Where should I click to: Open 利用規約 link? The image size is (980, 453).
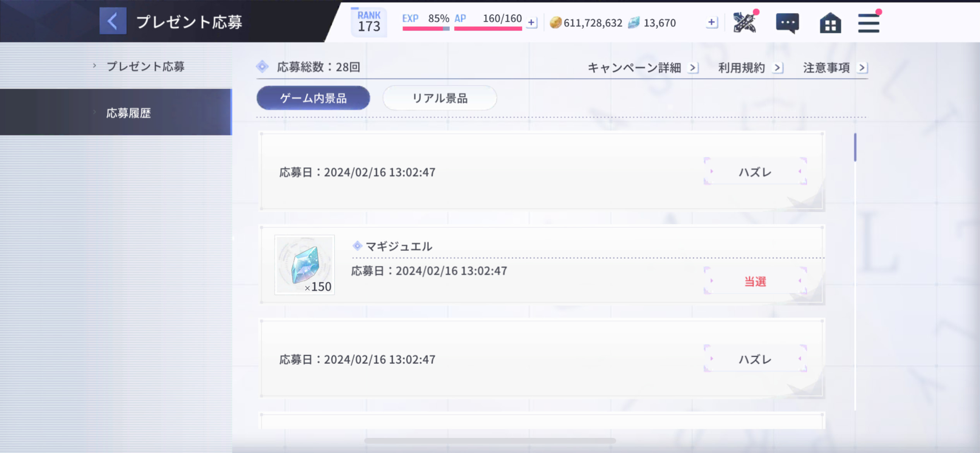pos(750,67)
